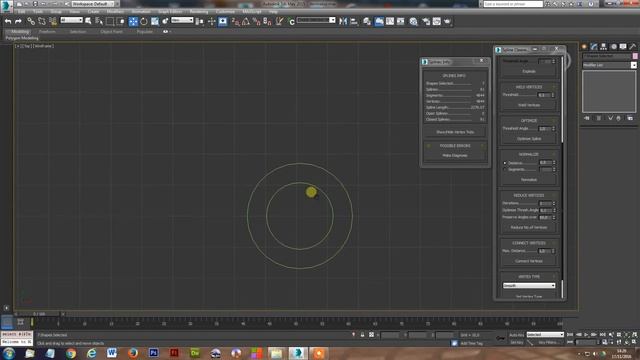
Task: Activate the Select Object tool
Action: 88,21
